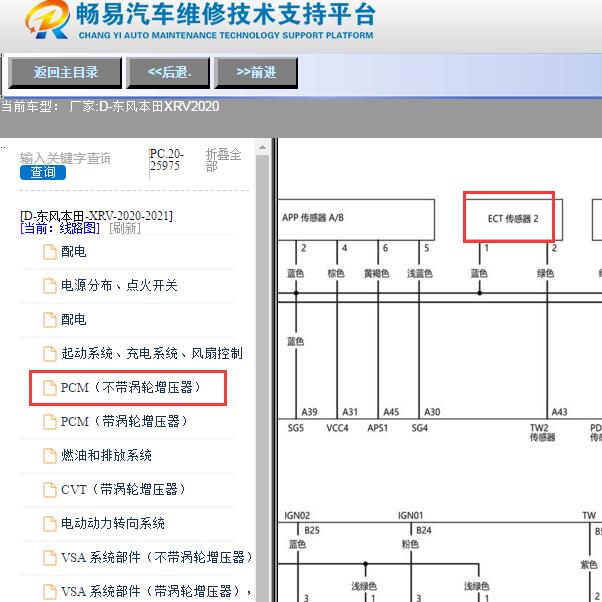Click the 紫色 wire color label
This screenshot has width=602, height=602.
click(x=589, y=564)
